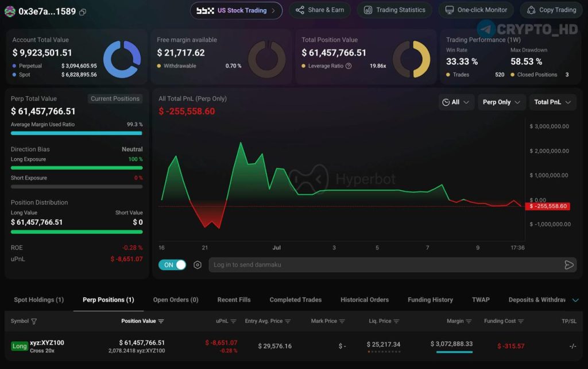
Task: Click the One-click Monitor button
Action: [476, 10]
